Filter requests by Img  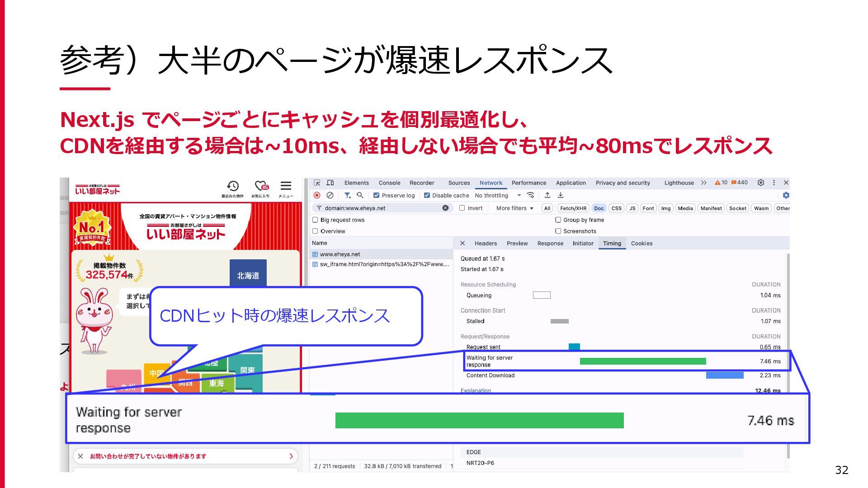pyautogui.click(x=665, y=208)
